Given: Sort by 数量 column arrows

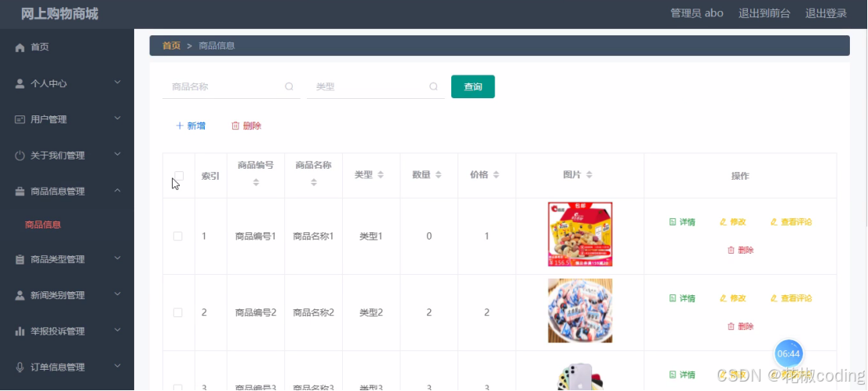Looking at the screenshot, I should click(439, 174).
